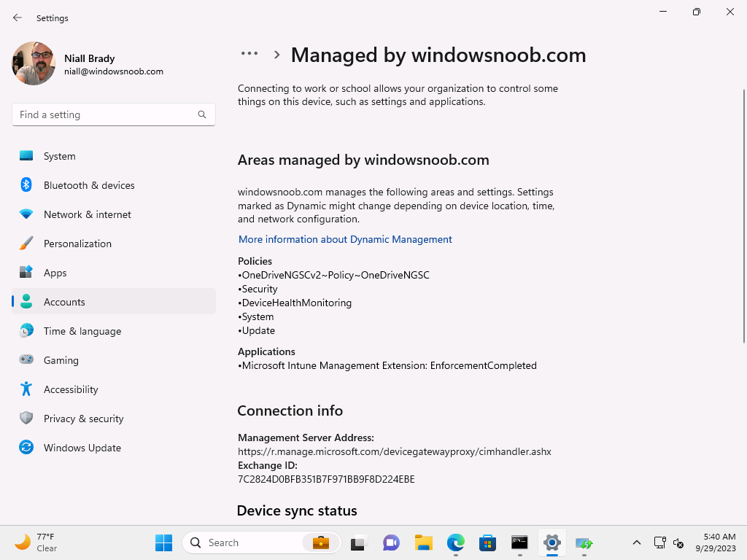Click the vertical scrollbar of settings page
Screen dimensions: 747x560
(x=743, y=216)
